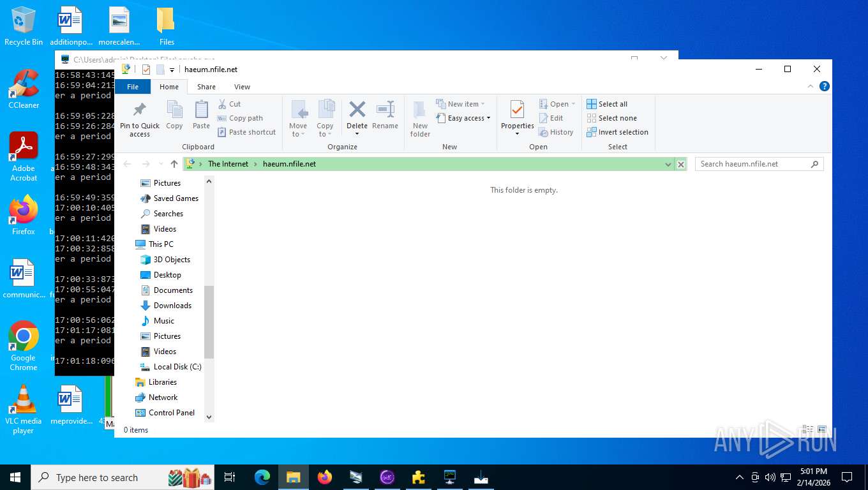Create a New folder
The width and height of the screenshot is (868, 490).
tap(420, 119)
